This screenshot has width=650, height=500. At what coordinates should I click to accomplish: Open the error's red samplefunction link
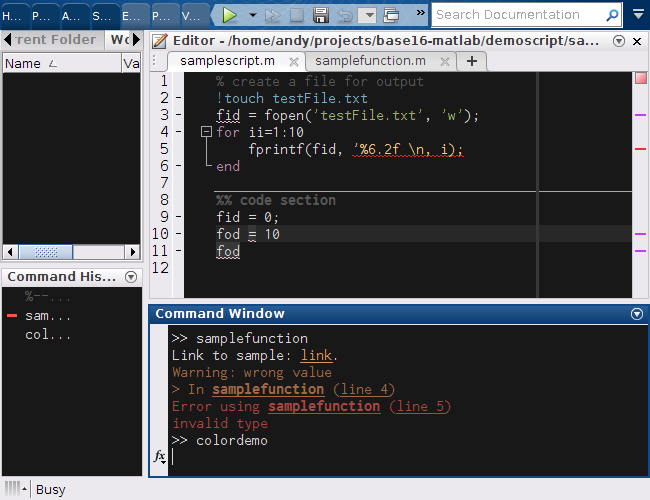[x=324, y=406]
